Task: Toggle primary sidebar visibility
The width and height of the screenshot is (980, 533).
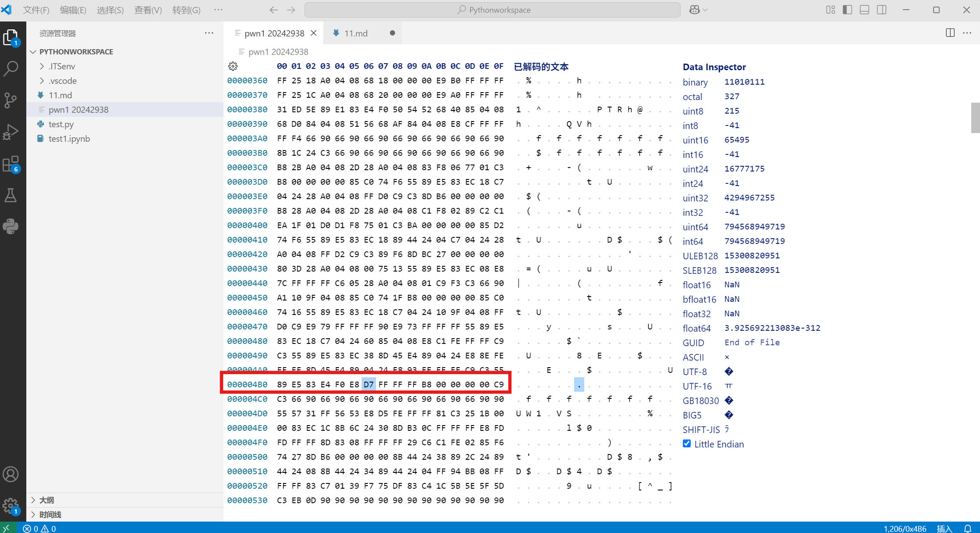Action: (847, 10)
